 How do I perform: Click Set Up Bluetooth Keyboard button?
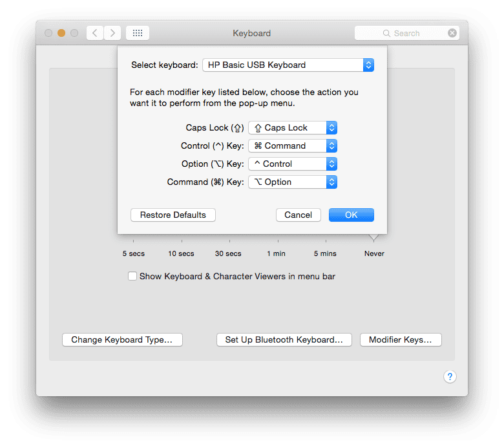point(284,339)
